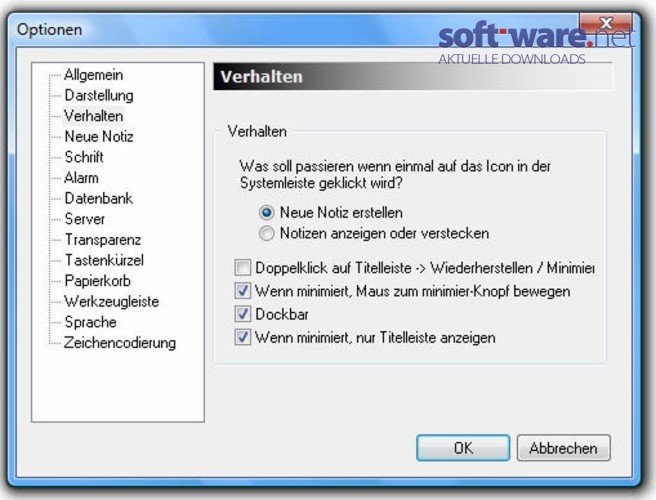Viewport: 656px width, 500px height.
Task: Click the Abbrechen button
Action: tap(564, 448)
